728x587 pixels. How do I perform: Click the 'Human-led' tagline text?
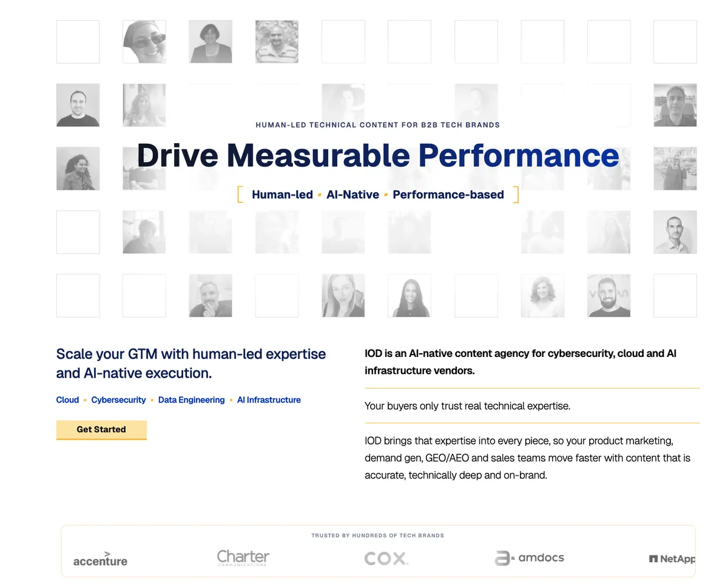(x=282, y=195)
